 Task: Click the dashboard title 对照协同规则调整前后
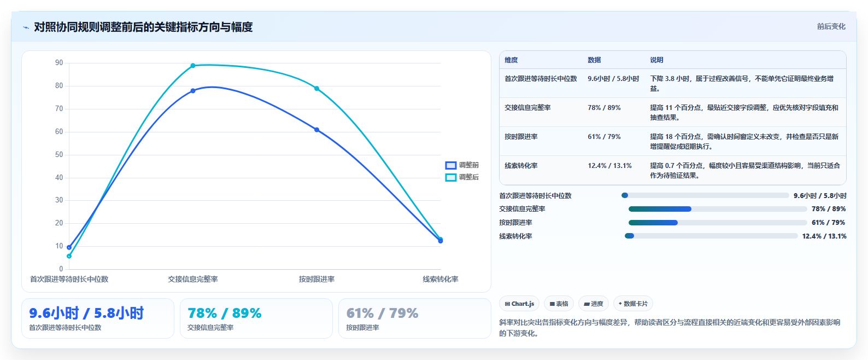[x=143, y=27]
